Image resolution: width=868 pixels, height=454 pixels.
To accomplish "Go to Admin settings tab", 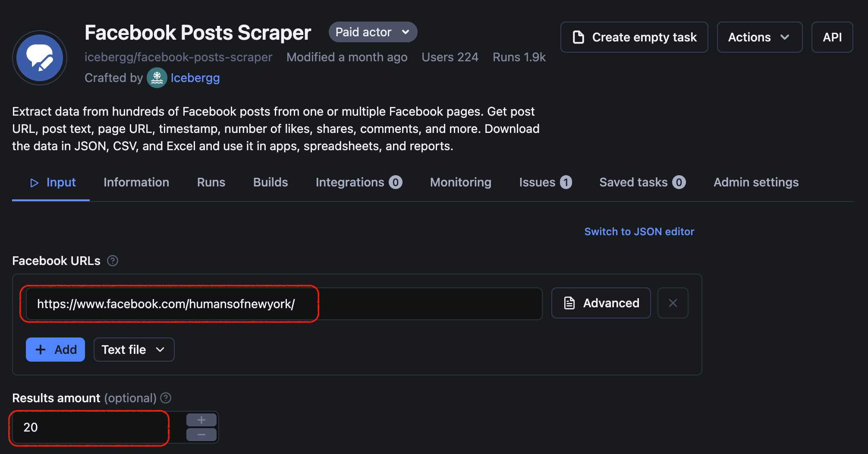I will (756, 182).
